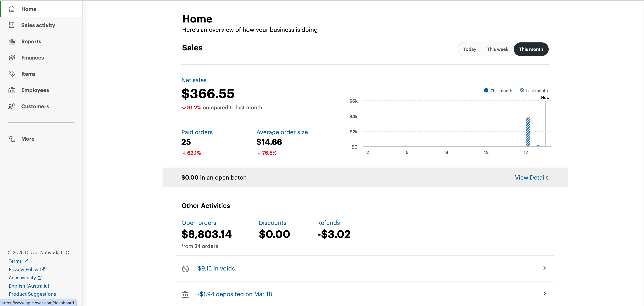The width and height of the screenshot is (644, 306).
Task: Click the More icon in sidebar
Action: [x=12, y=139]
